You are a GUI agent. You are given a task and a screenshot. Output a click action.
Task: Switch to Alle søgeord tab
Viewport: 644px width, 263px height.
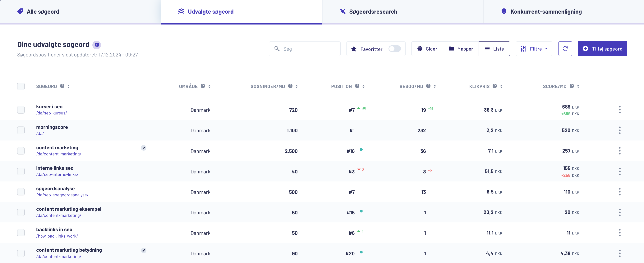click(80, 12)
